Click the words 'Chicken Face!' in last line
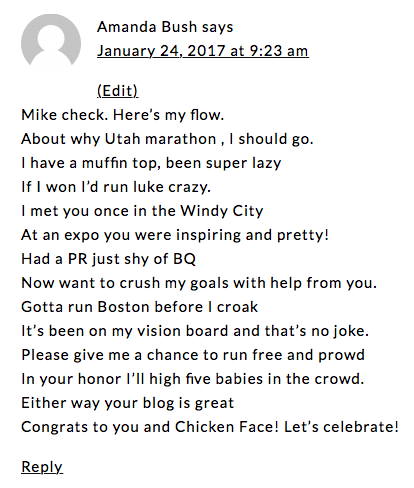Screen dimensions: 414x488 click(x=227, y=427)
